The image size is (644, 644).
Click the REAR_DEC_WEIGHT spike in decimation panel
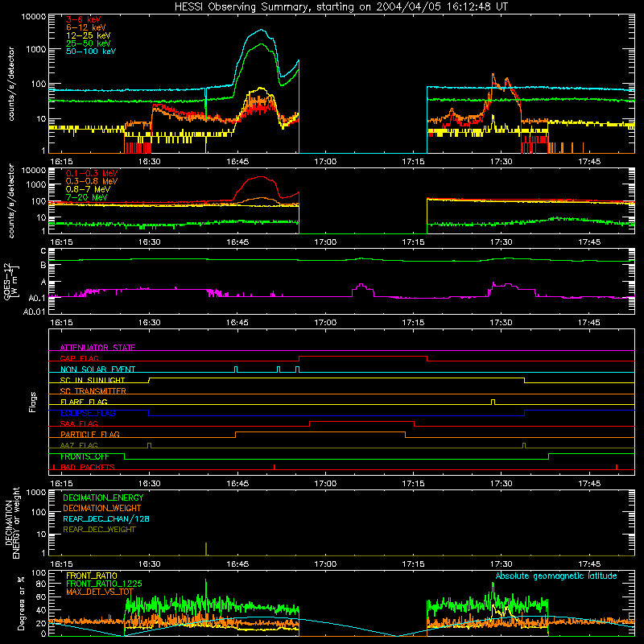click(206, 549)
